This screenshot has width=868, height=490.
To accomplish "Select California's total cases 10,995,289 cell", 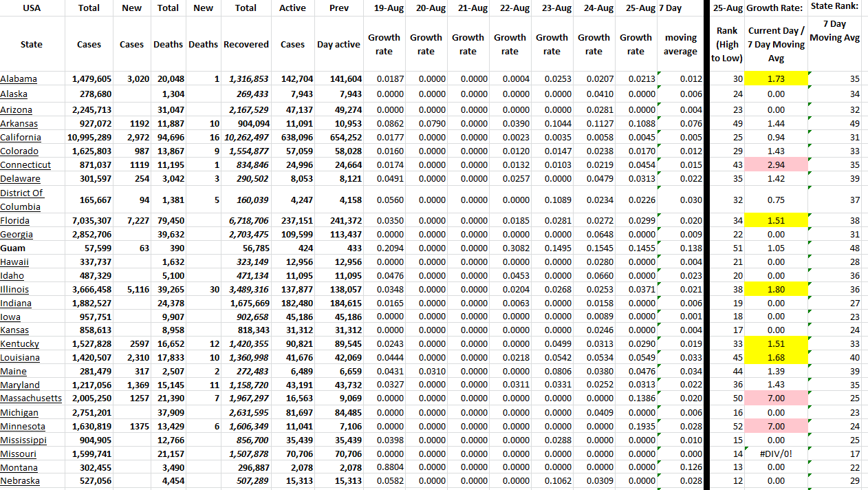I will 89,137.
